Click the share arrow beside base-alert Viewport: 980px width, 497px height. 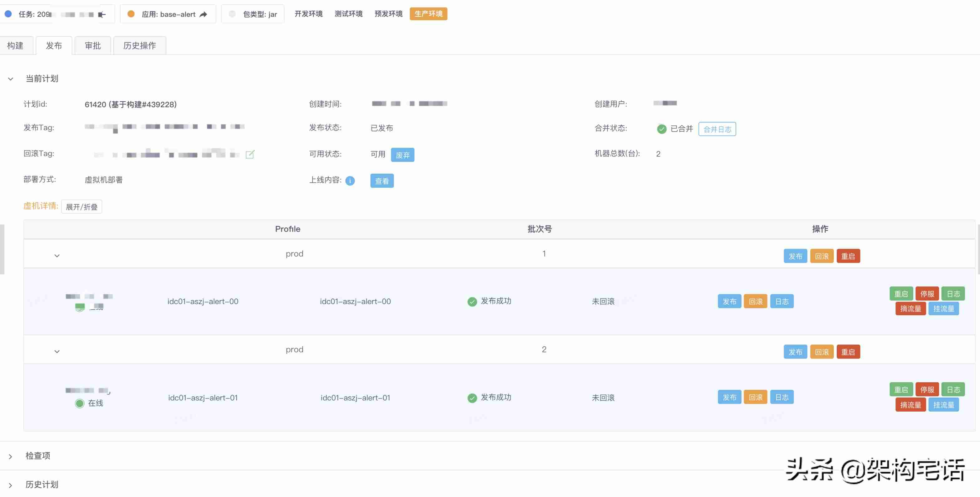tap(203, 14)
